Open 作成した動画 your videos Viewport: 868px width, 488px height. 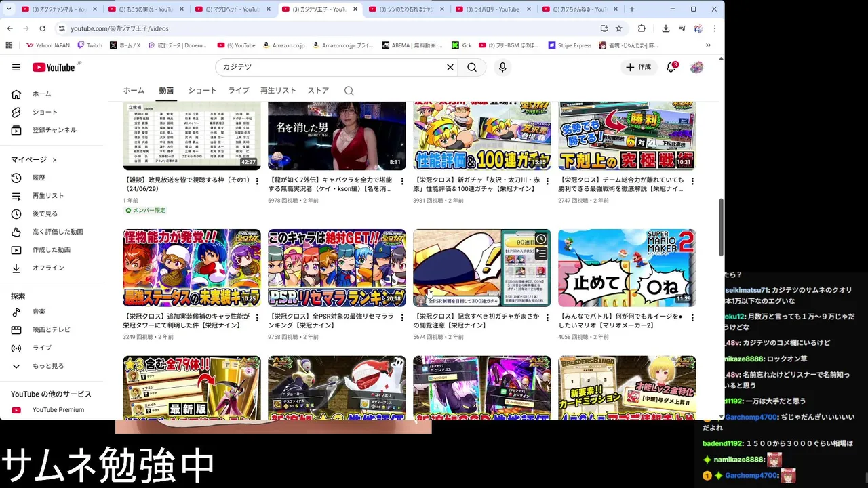point(52,250)
